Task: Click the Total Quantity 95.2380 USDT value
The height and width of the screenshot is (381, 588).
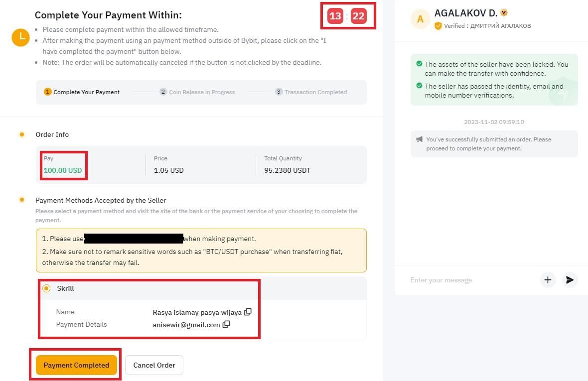Action: (x=287, y=170)
